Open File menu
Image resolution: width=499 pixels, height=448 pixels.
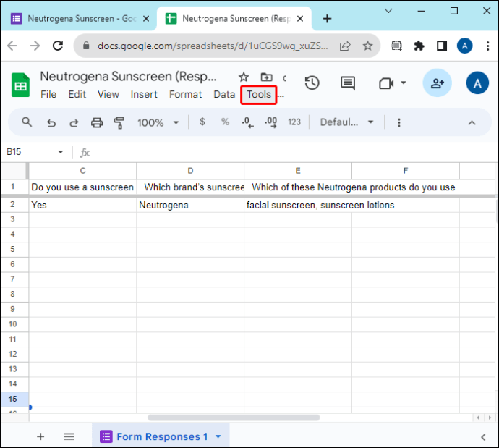[48, 94]
